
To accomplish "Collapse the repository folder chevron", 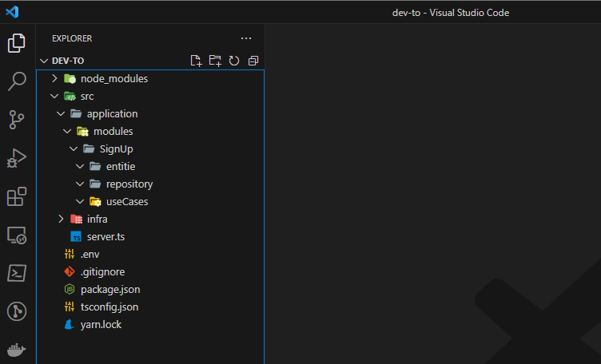I will tap(80, 184).
